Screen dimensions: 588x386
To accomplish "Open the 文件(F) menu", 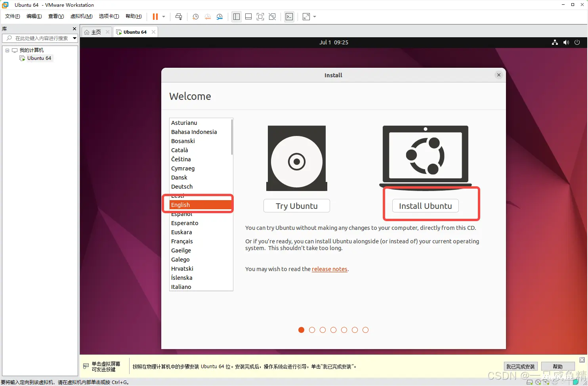I will click(x=13, y=16).
